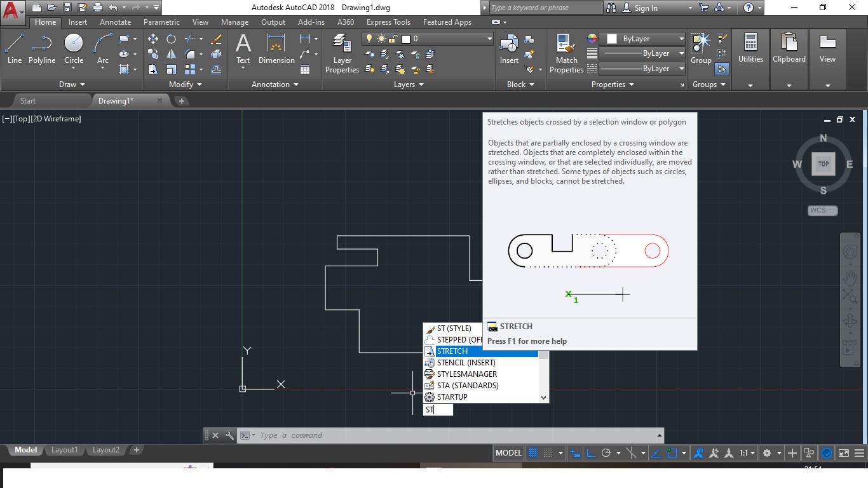868x488 pixels.
Task: Select the Dimension tool
Action: tap(276, 50)
